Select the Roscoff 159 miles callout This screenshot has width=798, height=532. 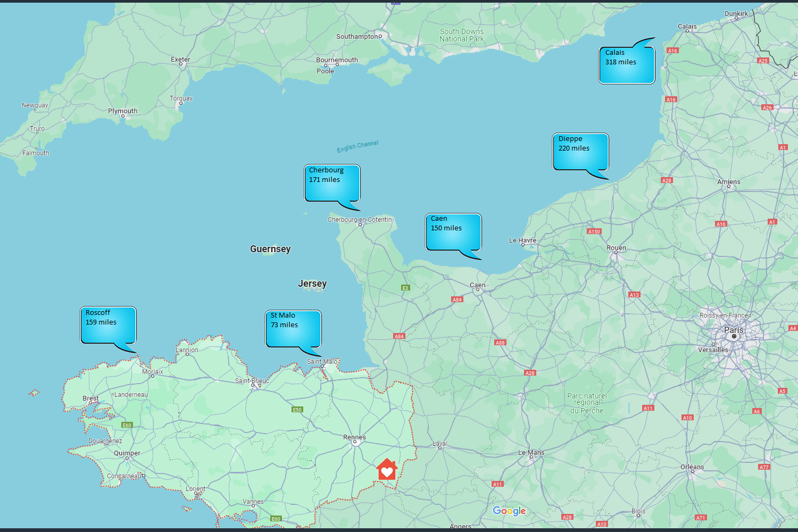click(108, 325)
